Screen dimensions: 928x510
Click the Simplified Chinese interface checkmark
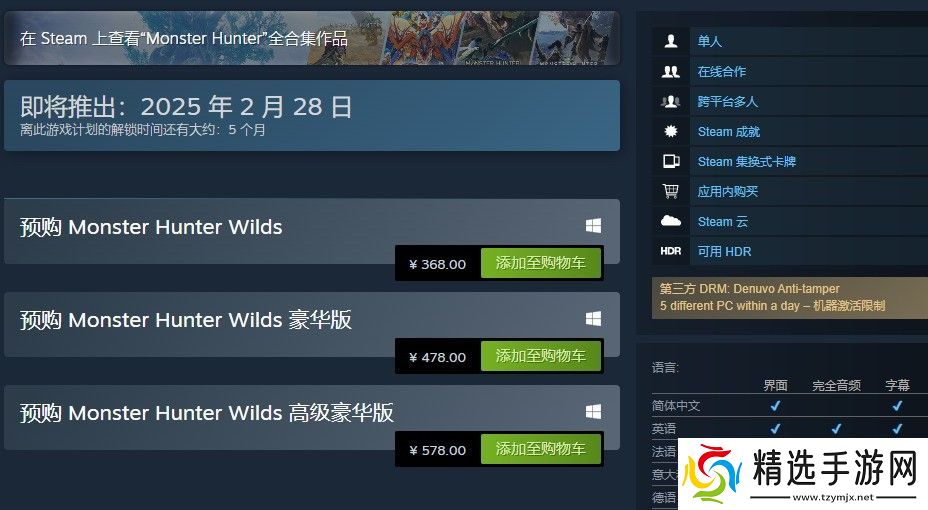point(775,406)
